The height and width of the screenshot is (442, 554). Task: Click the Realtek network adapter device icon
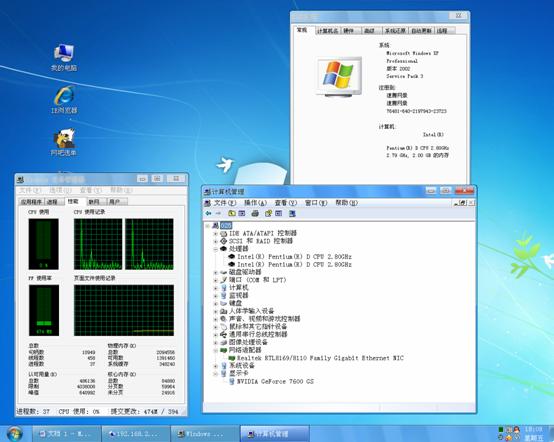click(x=232, y=358)
